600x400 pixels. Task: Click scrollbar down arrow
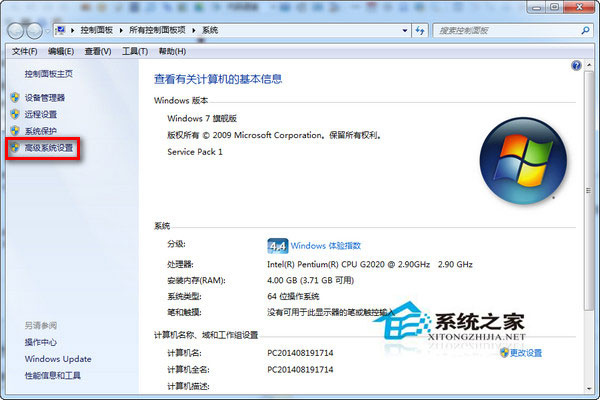589,389
